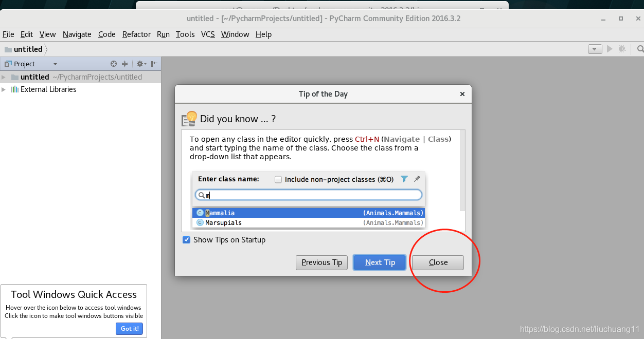
Task: Click the scroll-from-source target icon
Action: 114,64
